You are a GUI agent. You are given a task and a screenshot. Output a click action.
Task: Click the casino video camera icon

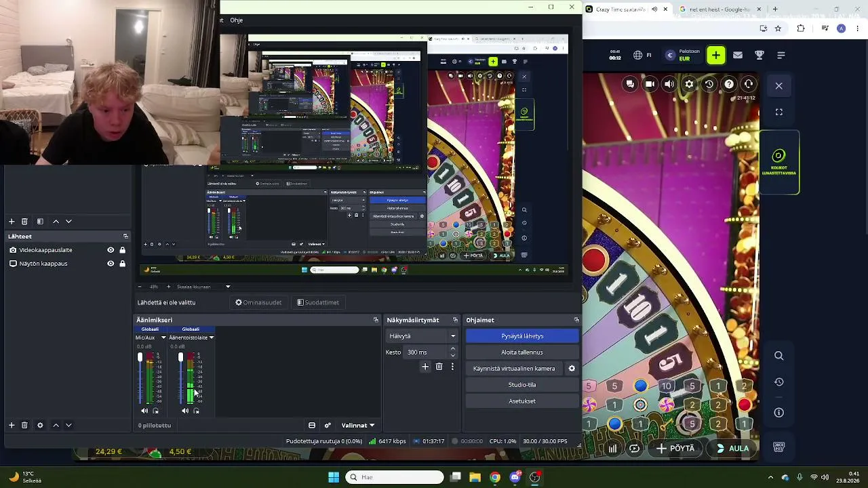[650, 84]
